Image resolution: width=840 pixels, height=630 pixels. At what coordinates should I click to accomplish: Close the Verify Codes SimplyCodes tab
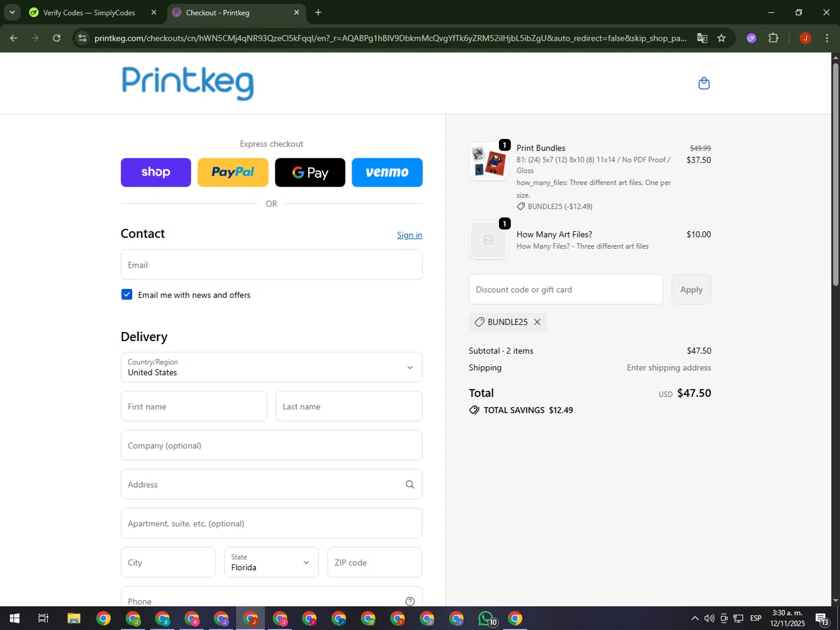pyautogui.click(x=154, y=12)
